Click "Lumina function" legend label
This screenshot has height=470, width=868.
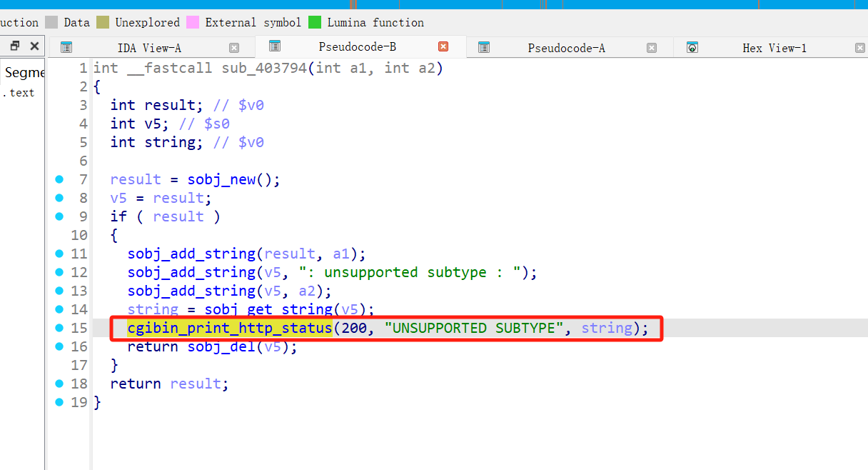click(375, 22)
